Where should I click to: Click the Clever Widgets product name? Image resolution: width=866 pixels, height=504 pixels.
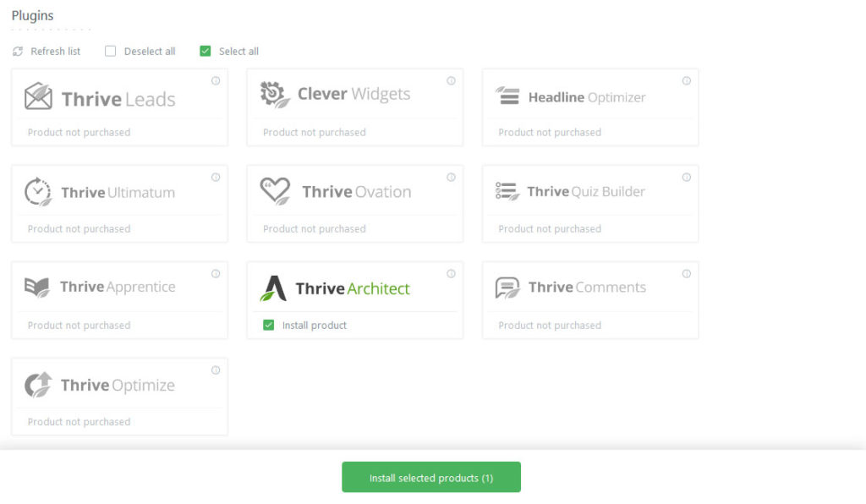354,94
